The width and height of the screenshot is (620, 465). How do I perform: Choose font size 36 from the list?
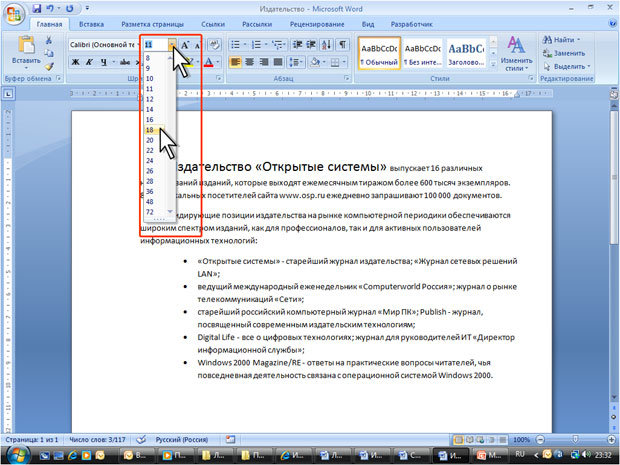[155, 191]
